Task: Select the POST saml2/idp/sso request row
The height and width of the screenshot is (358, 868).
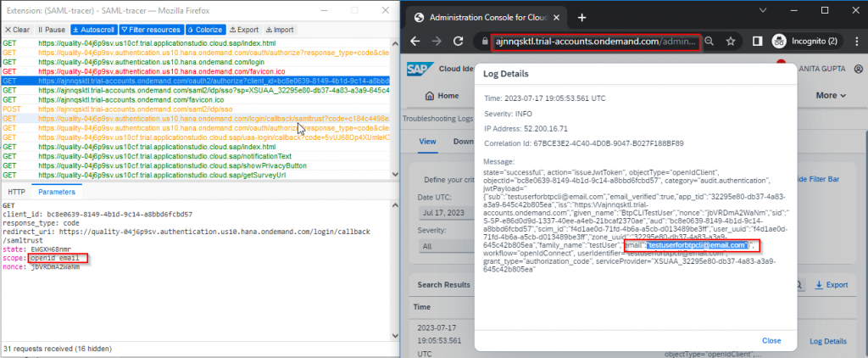Action: click(x=197, y=109)
